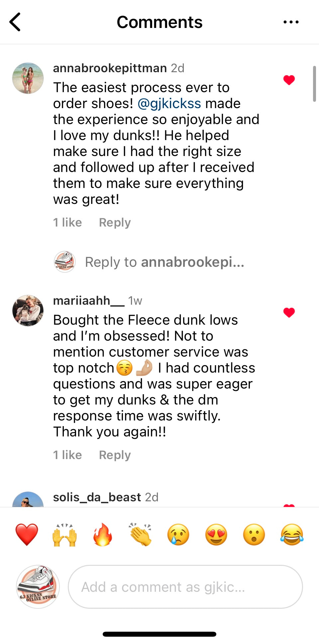
Task: Insert the tears of joy emoji
Action: pyautogui.click(x=292, y=535)
